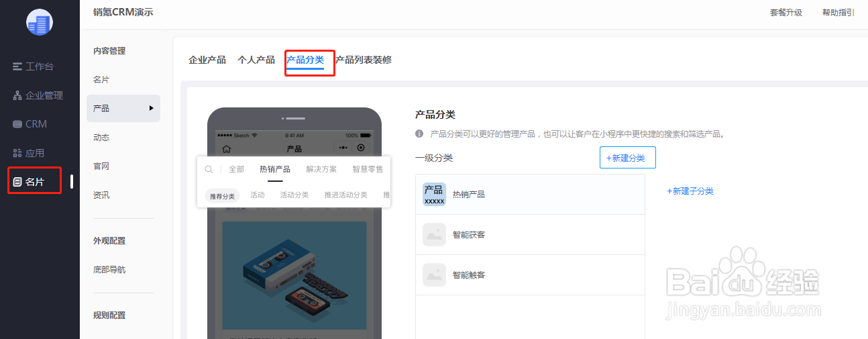
Task: Click 活动 subcategory in preview
Action: point(258,195)
